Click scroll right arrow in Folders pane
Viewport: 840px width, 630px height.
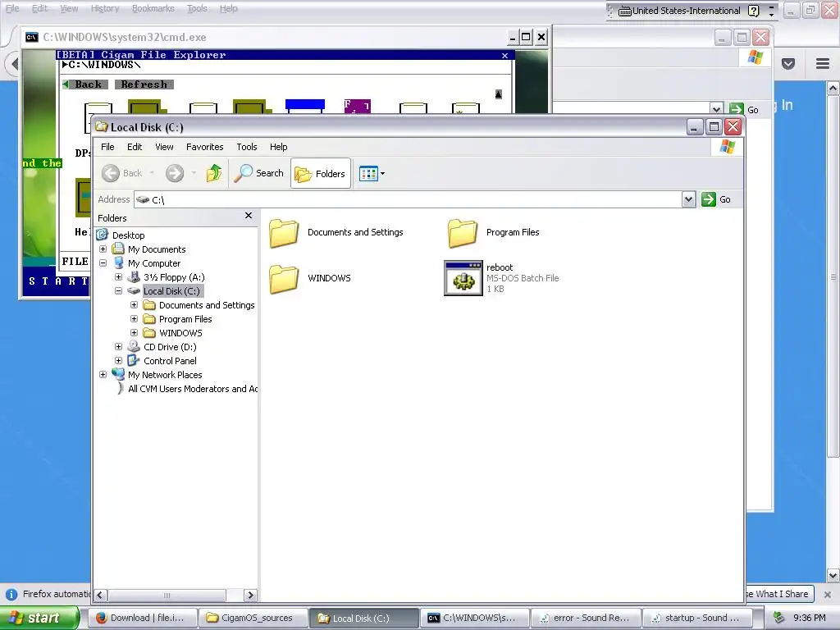[250, 596]
